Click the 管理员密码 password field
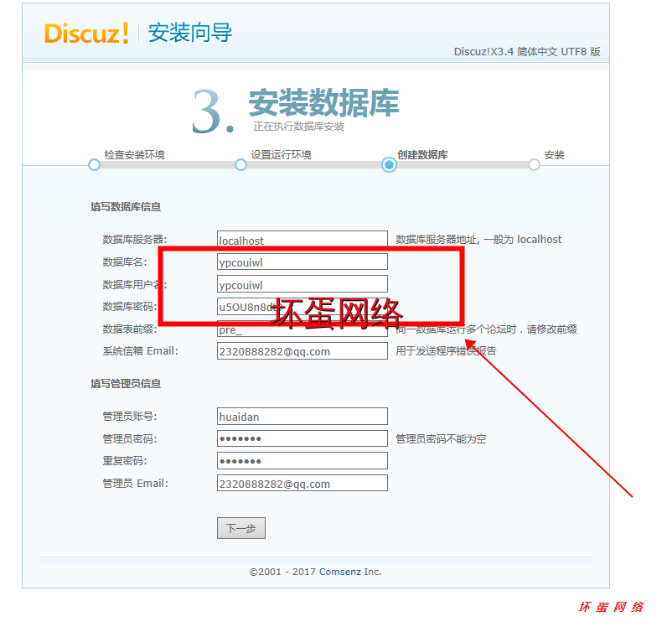 (302, 438)
